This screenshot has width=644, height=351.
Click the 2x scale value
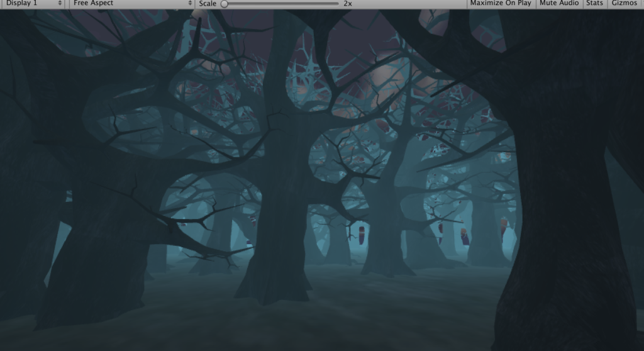point(348,4)
